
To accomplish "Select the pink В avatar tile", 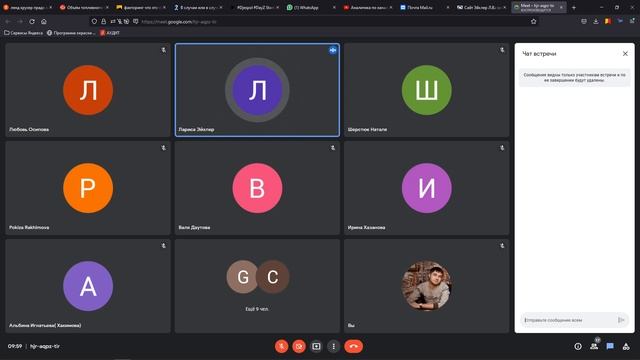I will [x=257, y=188].
